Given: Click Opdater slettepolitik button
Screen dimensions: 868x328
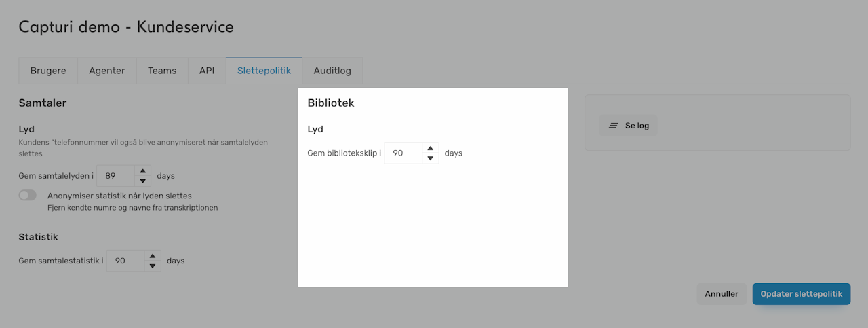Looking at the screenshot, I should 801,294.
